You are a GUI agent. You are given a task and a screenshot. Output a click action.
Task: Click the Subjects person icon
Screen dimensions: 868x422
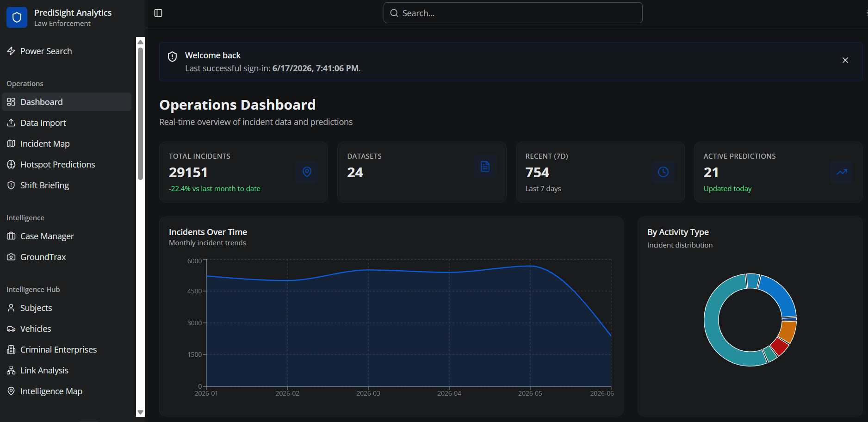pyautogui.click(x=11, y=308)
